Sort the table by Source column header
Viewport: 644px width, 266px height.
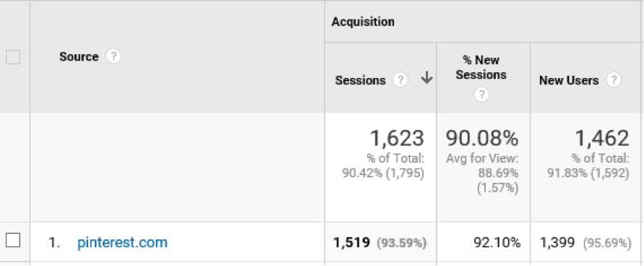(79, 56)
